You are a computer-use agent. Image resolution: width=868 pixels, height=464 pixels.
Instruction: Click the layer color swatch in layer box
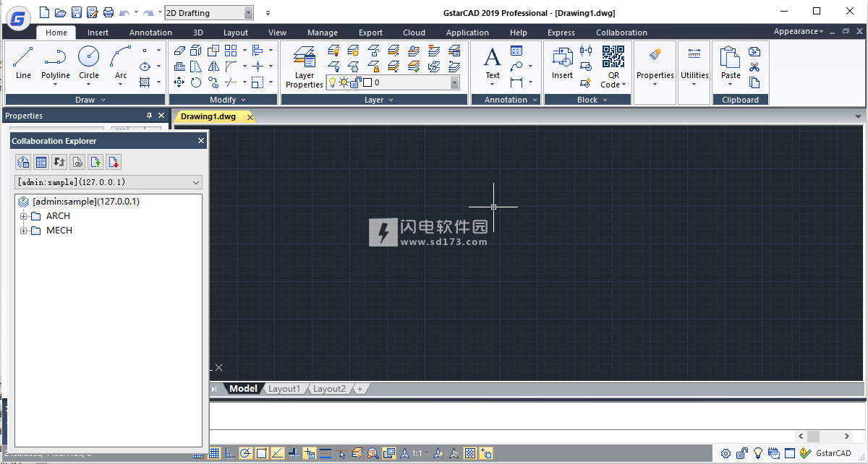click(367, 82)
